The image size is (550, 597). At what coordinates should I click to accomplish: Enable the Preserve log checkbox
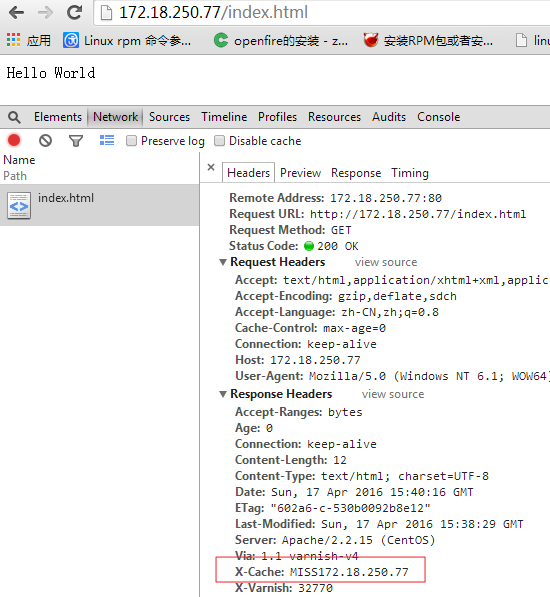tap(131, 141)
